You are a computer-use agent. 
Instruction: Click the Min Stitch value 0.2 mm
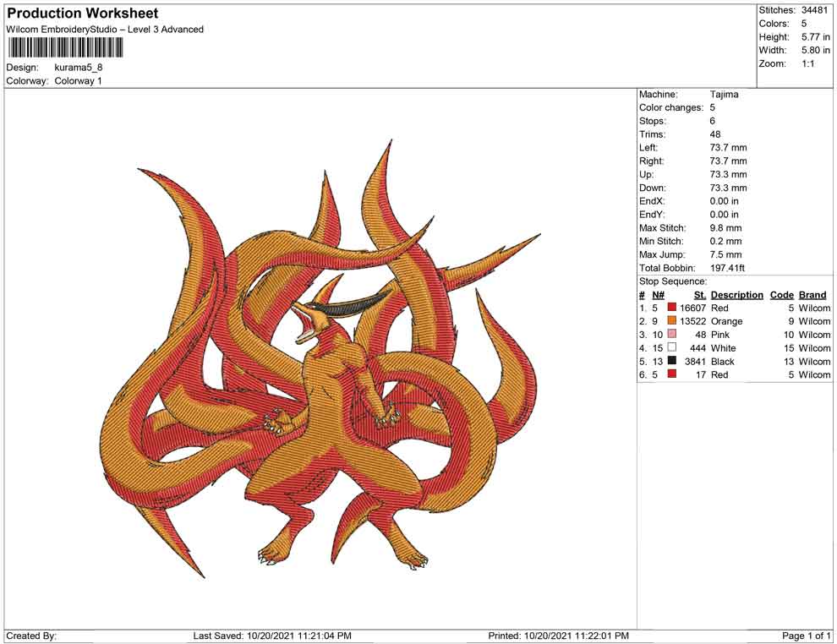click(x=726, y=241)
